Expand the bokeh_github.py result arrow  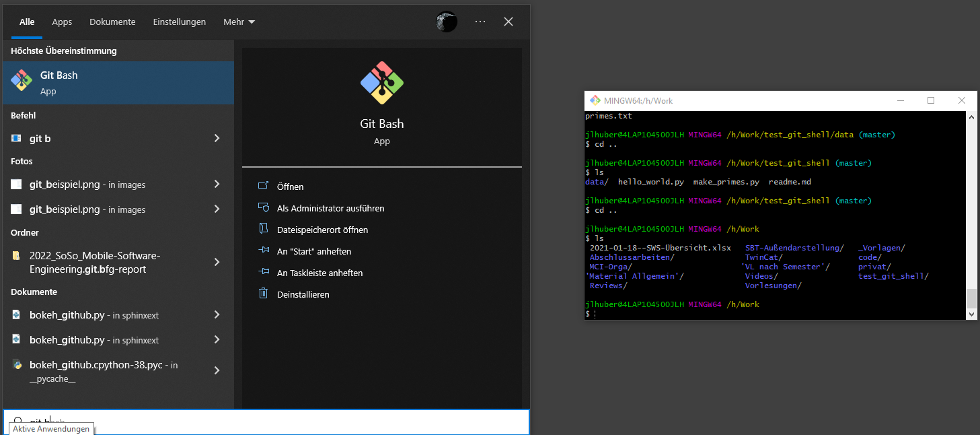217,314
